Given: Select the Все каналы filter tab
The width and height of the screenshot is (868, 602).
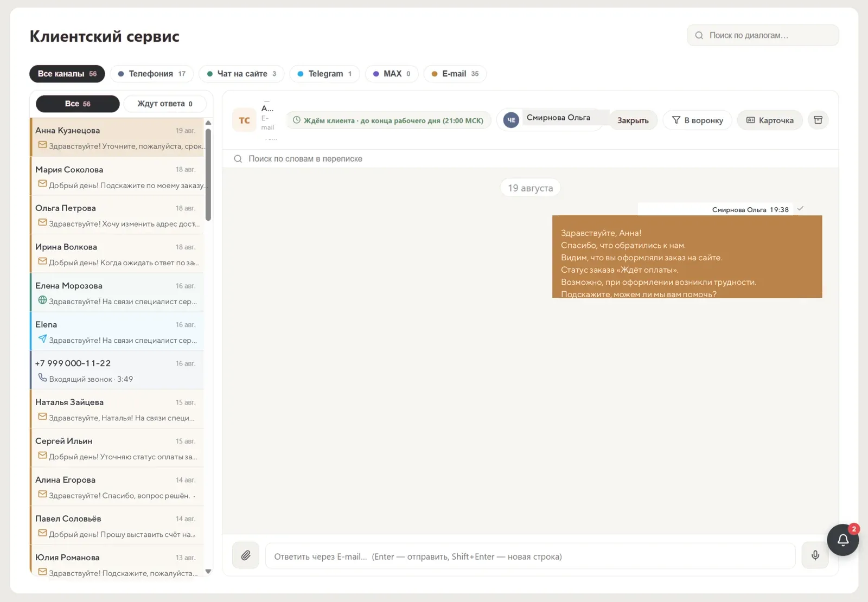Looking at the screenshot, I should point(67,74).
